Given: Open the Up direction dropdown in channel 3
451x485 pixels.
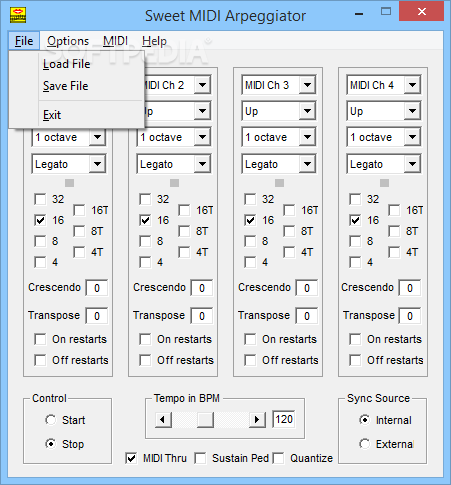Looking at the screenshot, I should 307,111.
